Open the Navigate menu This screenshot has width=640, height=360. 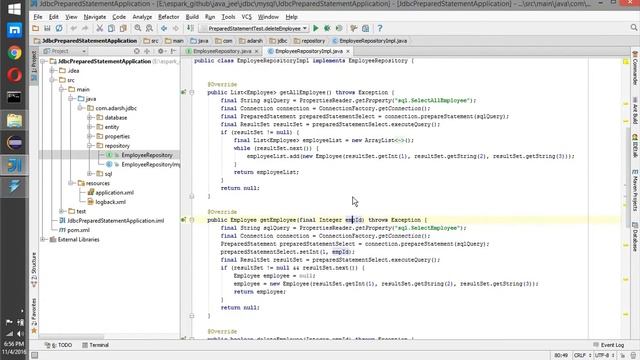[95, 17]
